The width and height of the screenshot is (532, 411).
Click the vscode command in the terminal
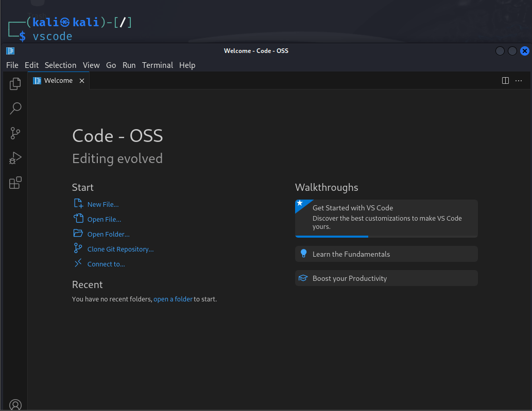(52, 36)
